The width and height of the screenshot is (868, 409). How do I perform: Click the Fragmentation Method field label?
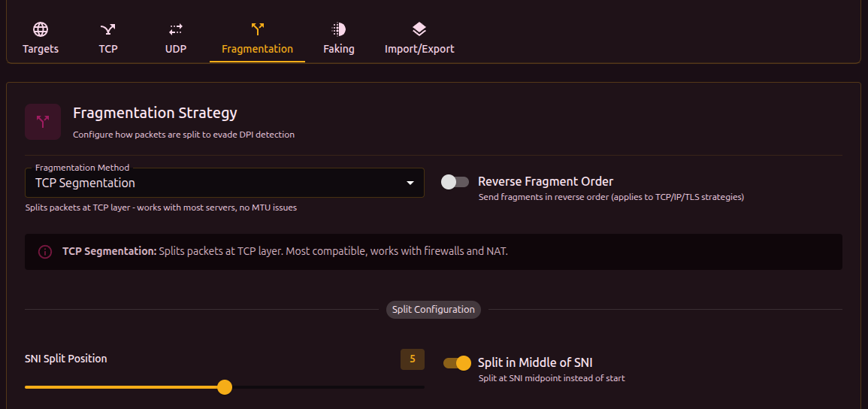(x=82, y=168)
